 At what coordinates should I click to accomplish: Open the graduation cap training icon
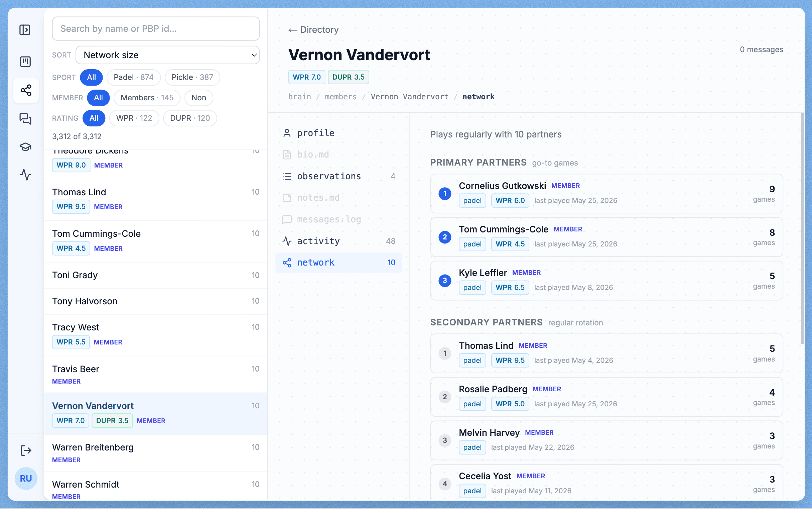pos(25,147)
